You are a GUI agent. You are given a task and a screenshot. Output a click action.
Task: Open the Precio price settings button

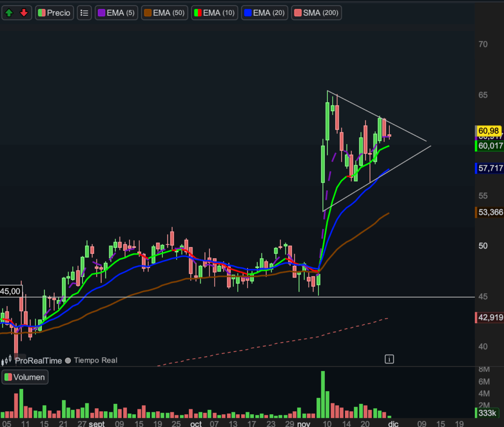54,13
